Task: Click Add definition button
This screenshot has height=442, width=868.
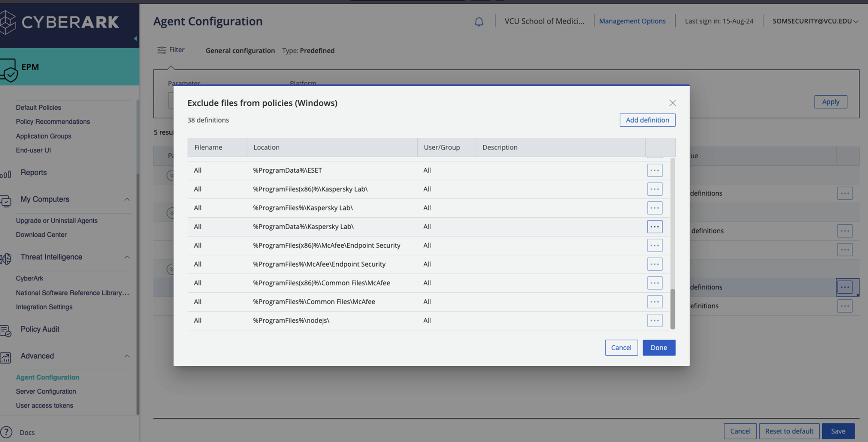Action: [x=647, y=120]
